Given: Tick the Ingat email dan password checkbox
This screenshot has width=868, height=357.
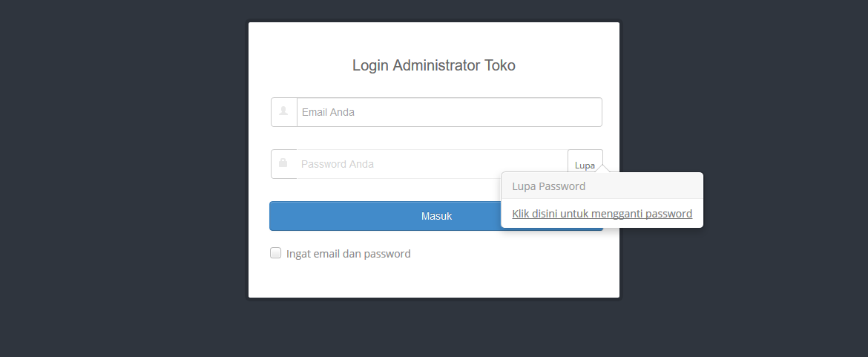Looking at the screenshot, I should tap(276, 253).
